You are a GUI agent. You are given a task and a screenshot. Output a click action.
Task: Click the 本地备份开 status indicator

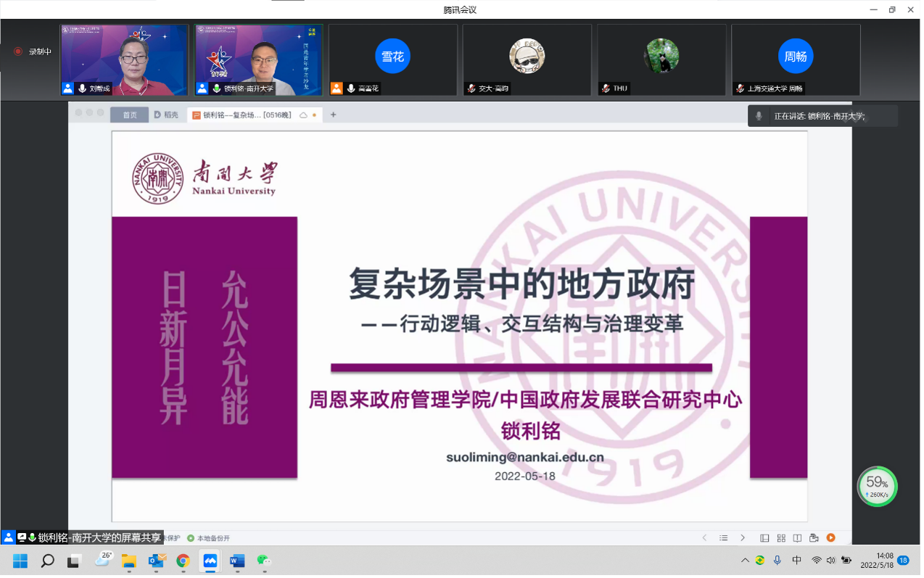point(208,538)
